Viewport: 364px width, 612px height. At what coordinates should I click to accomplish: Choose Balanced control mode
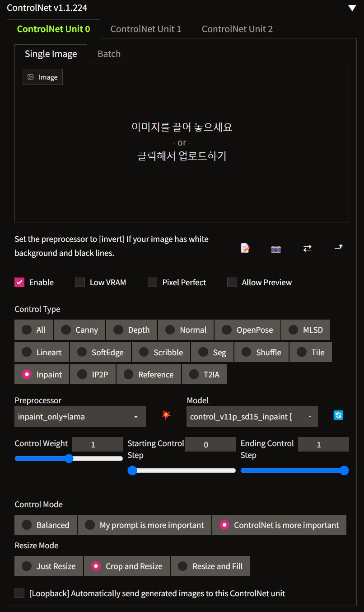(46, 525)
